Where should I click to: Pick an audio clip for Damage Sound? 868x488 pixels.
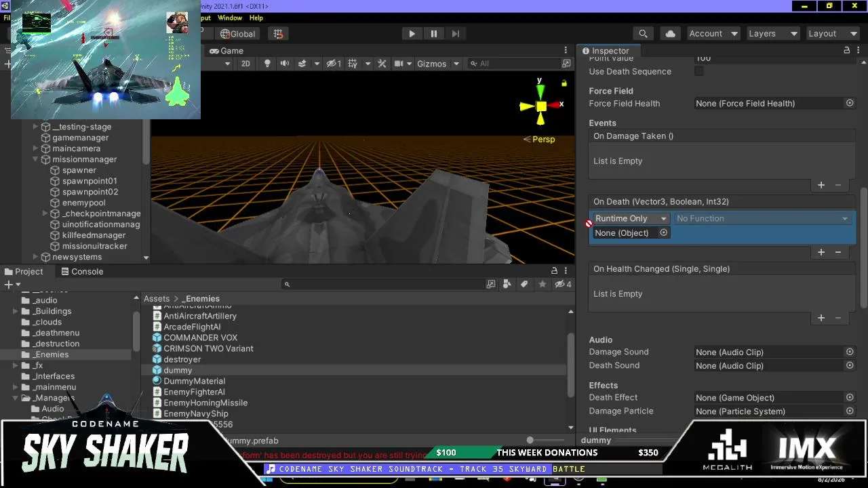click(849, 352)
